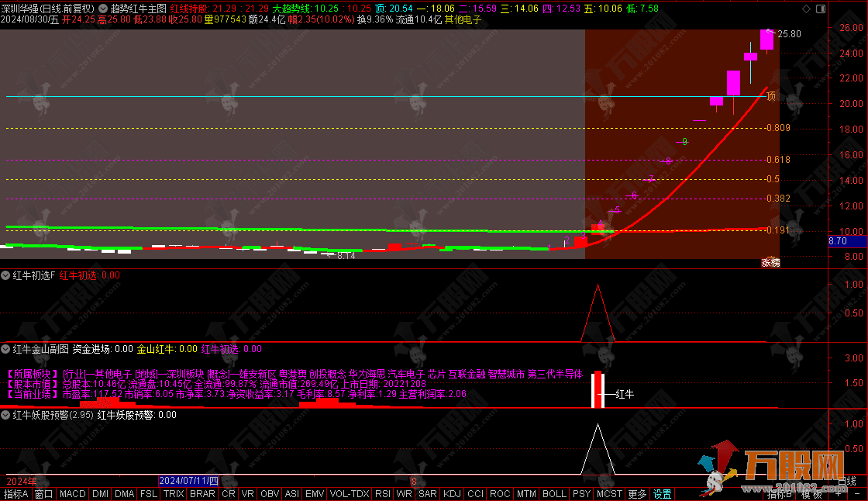Select the MTM indicator tab
The image size is (868, 501).
[x=526, y=494]
